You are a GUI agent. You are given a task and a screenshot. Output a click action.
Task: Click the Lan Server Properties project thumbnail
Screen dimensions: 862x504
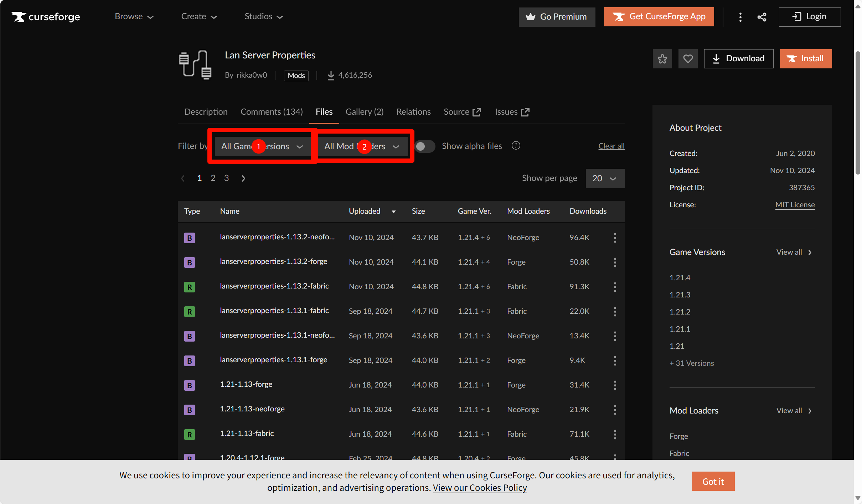pos(195,64)
